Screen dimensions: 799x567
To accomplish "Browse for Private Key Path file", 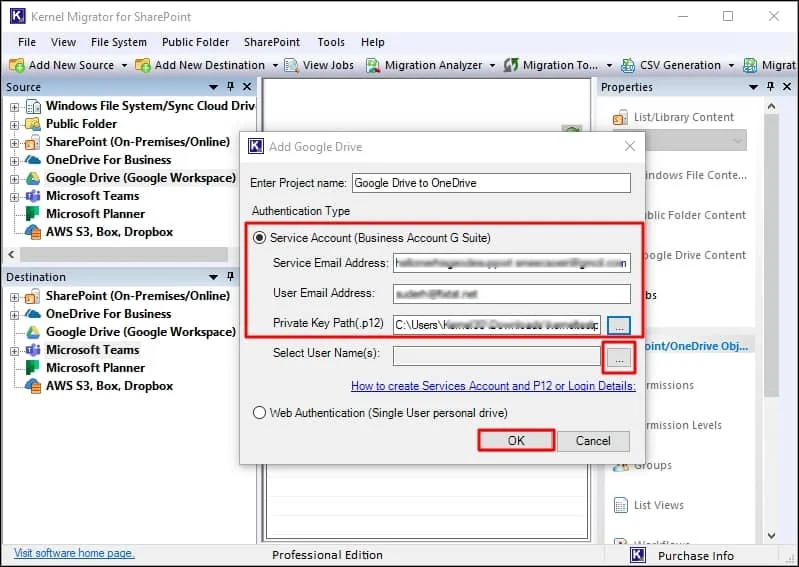I will point(619,325).
